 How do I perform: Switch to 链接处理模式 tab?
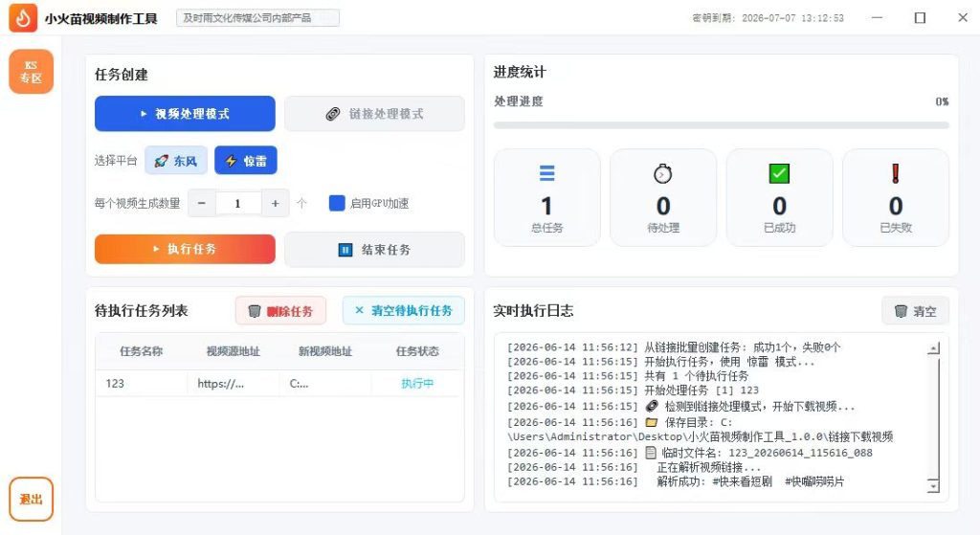pyautogui.click(x=374, y=114)
